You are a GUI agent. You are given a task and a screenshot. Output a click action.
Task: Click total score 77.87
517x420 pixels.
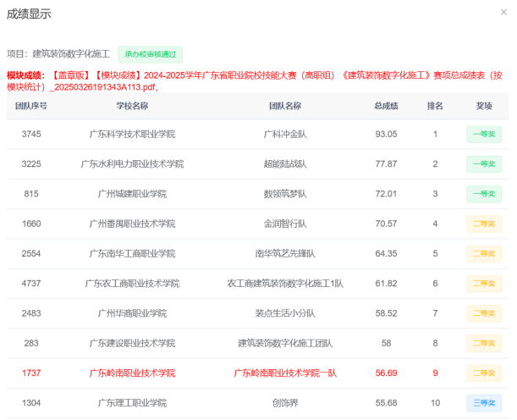click(x=386, y=164)
